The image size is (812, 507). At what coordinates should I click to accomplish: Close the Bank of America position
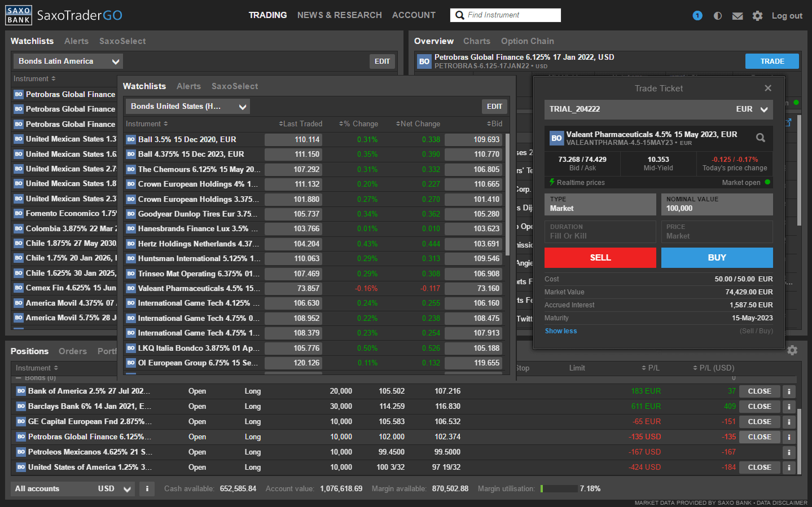(760, 391)
